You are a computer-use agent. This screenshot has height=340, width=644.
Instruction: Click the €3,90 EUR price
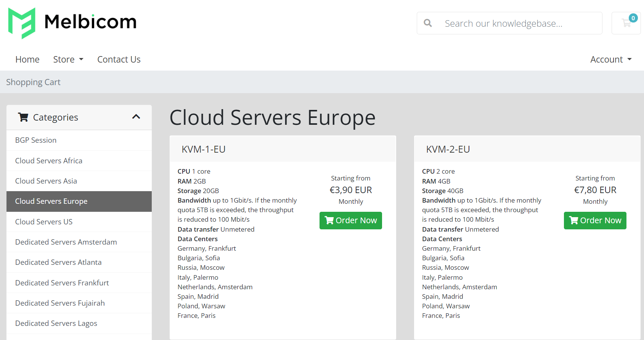(x=351, y=190)
